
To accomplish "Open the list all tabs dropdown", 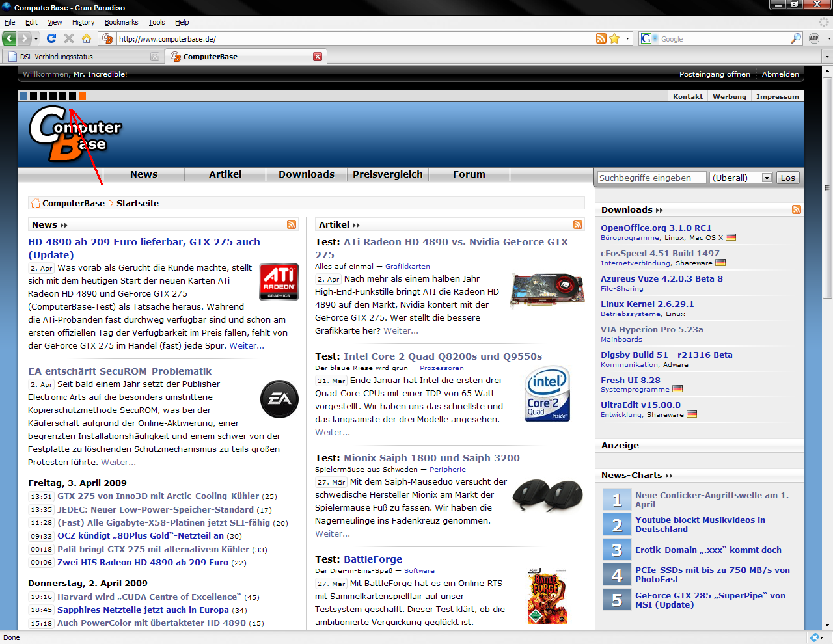I will pyautogui.click(x=827, y=57).
